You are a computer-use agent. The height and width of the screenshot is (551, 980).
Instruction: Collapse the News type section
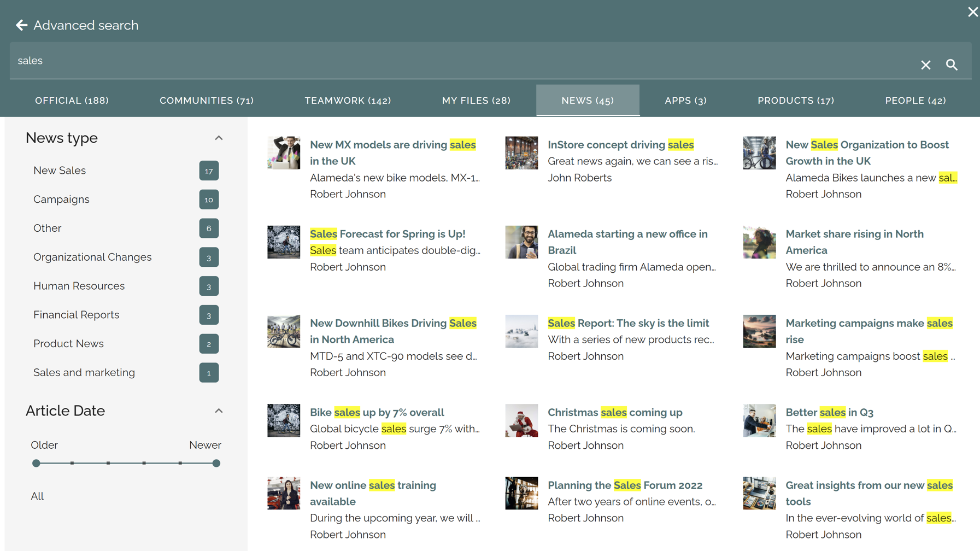pos(219,138)
